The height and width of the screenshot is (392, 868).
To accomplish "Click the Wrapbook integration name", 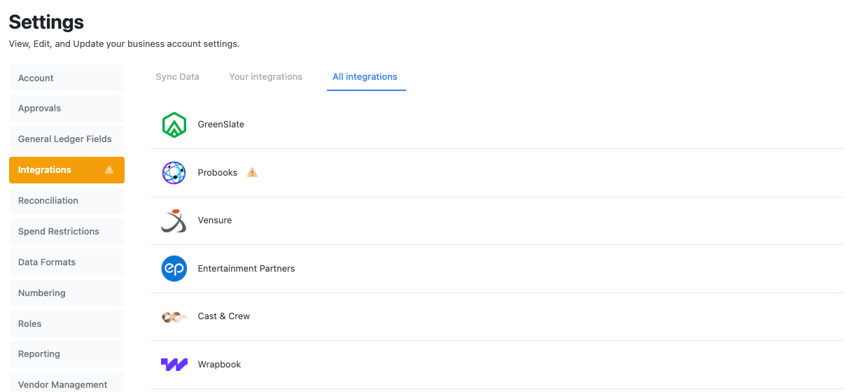I will tap(220, 365).
